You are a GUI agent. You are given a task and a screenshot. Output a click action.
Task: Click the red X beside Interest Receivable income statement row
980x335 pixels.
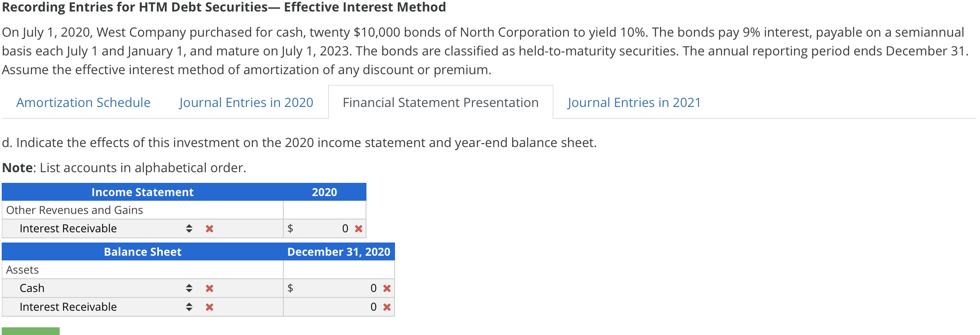208,228
